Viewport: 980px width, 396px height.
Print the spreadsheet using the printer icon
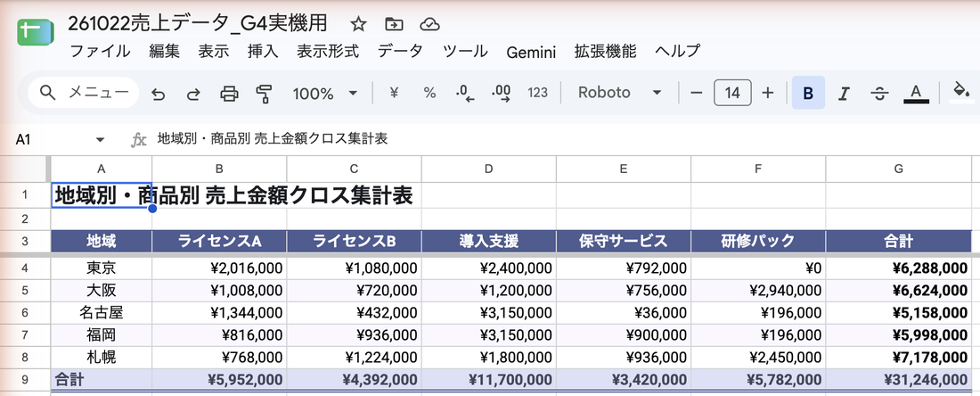pyautogui.click(x=229, y=94)
